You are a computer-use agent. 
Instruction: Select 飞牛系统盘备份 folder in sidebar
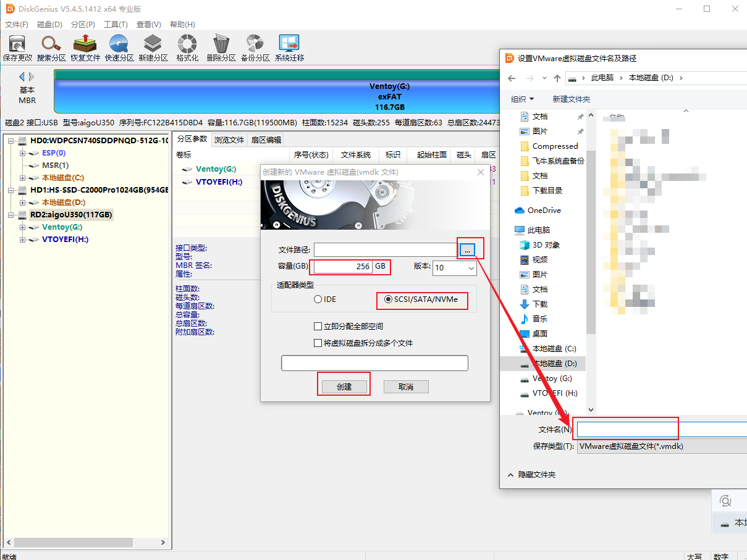(x=552, y=161)
